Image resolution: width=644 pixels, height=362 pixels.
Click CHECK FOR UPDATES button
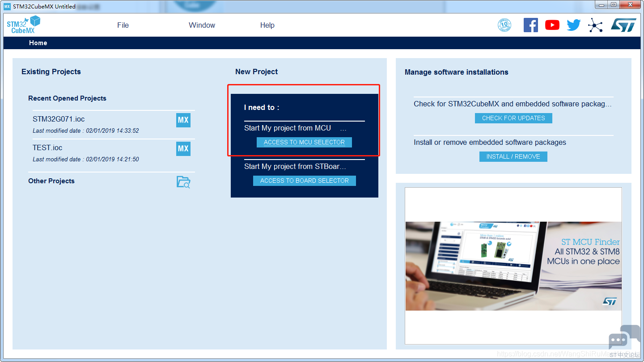[x=513, y=118]
